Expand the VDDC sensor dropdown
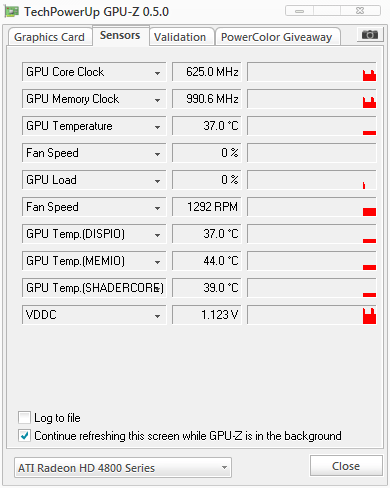Screen dimensions: 390x488 pos(157,316)
